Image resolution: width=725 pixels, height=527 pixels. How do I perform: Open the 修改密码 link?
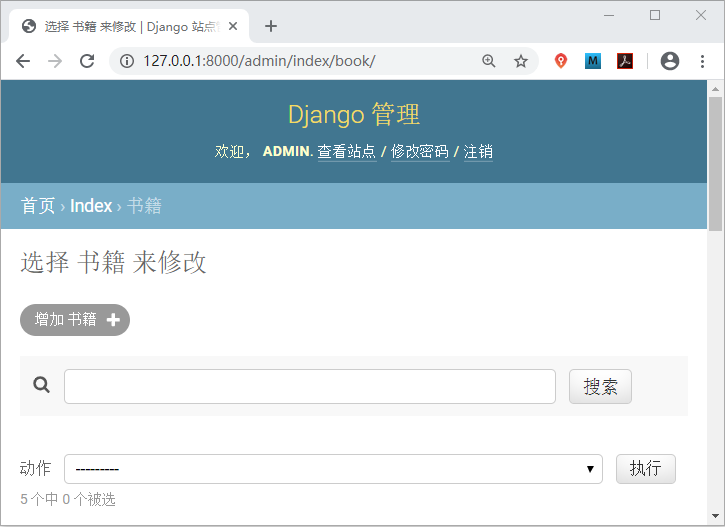pos(420,152)
